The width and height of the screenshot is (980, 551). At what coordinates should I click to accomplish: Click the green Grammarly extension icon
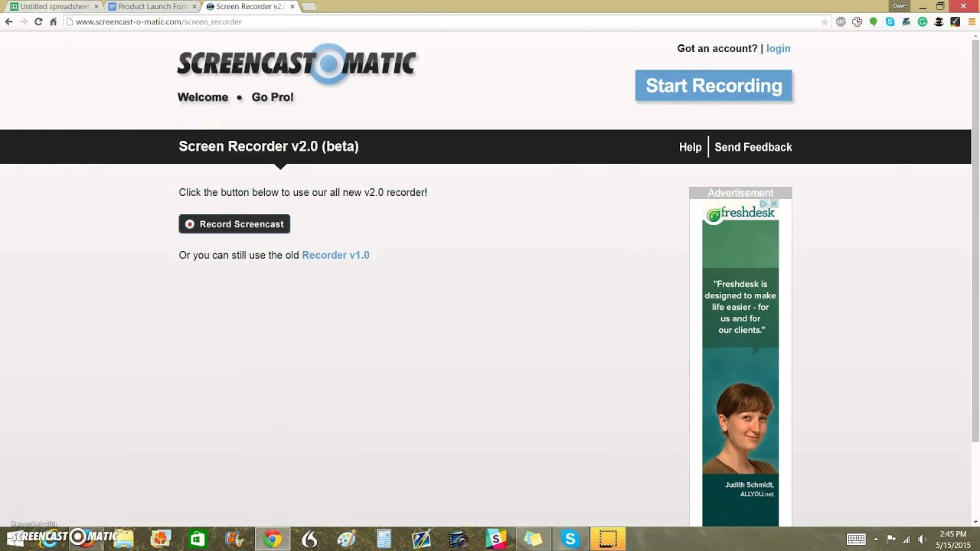pos(923,22)
